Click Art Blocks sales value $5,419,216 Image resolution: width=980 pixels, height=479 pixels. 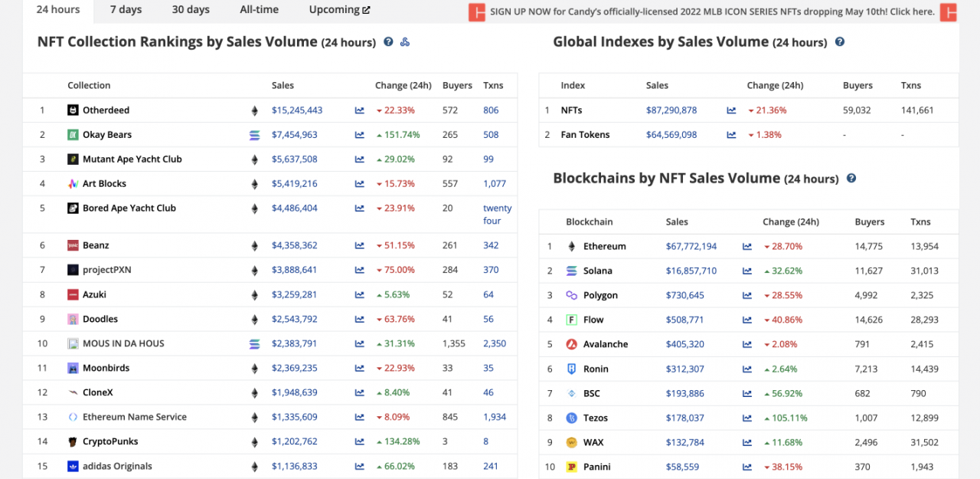[294, 184]
